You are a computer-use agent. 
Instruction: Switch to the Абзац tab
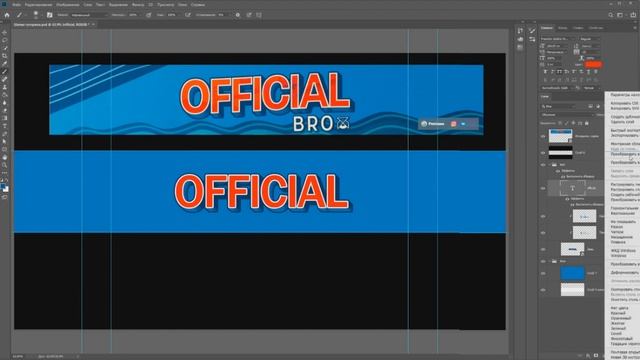pyautogui.click(x=562, y=28)
